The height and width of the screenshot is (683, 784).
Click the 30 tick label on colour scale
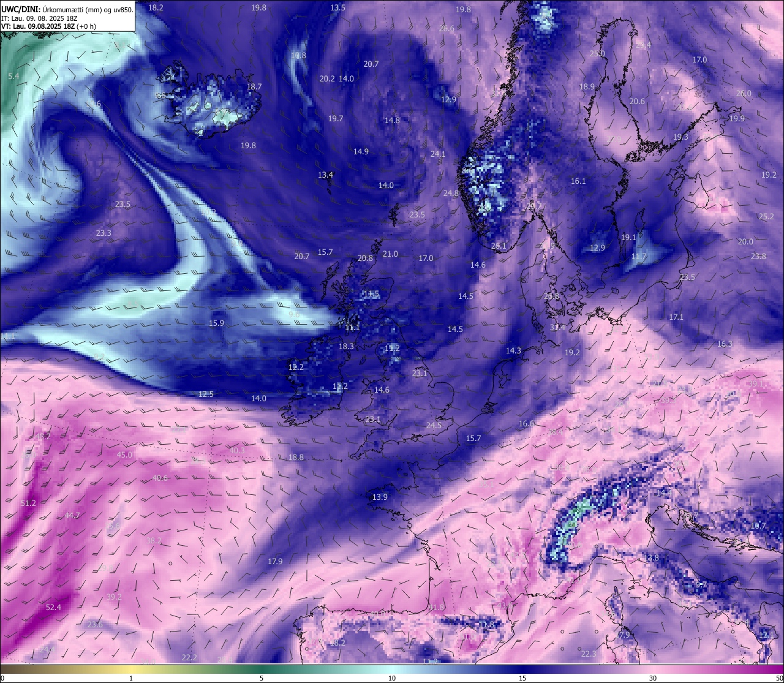point(653,678)
